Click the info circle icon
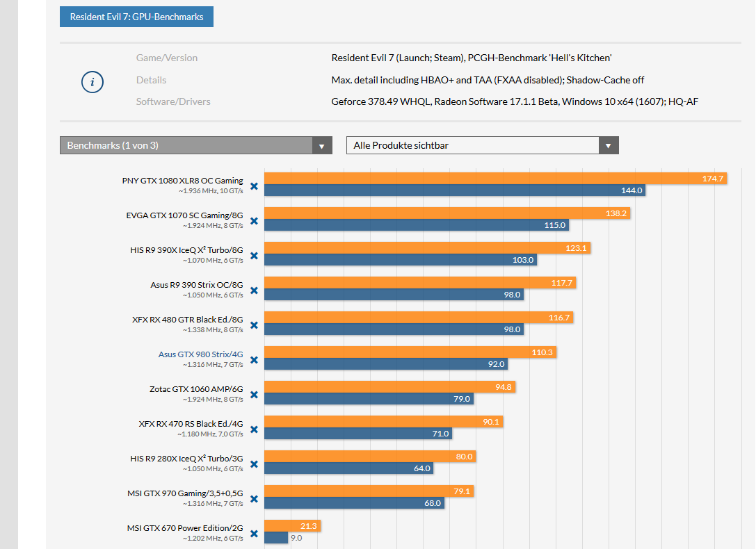Screen dimensions: 756x549 coord(92,82)
